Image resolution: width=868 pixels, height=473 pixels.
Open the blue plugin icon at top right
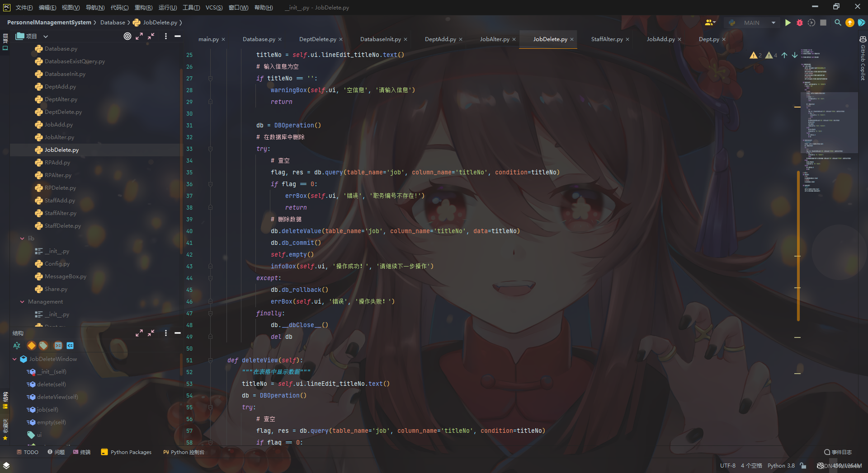(x=862, y=23)
